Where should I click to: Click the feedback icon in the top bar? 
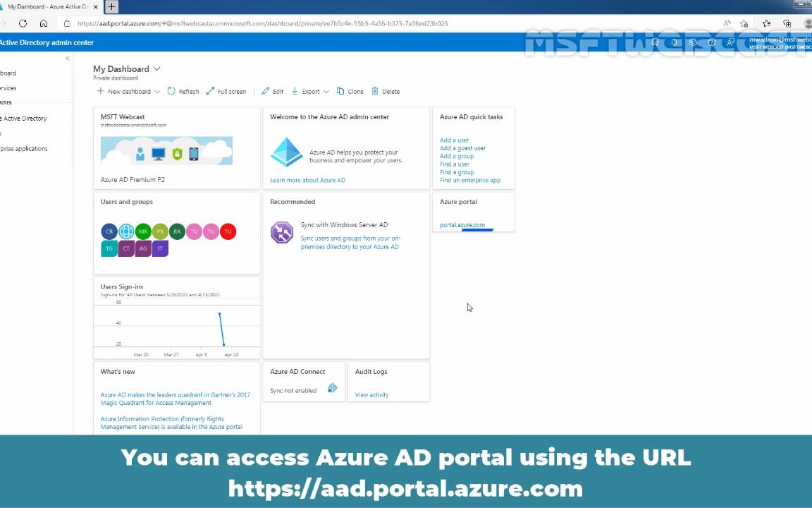click(x=732, y=42)
